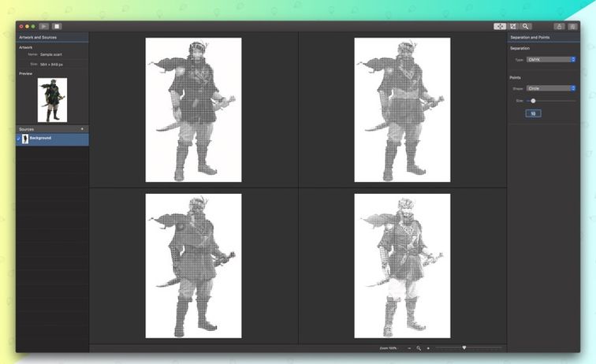The image size is (596, 364).
Task: Click the share/export icon in toolbar
Action: (x=559, y=26)
